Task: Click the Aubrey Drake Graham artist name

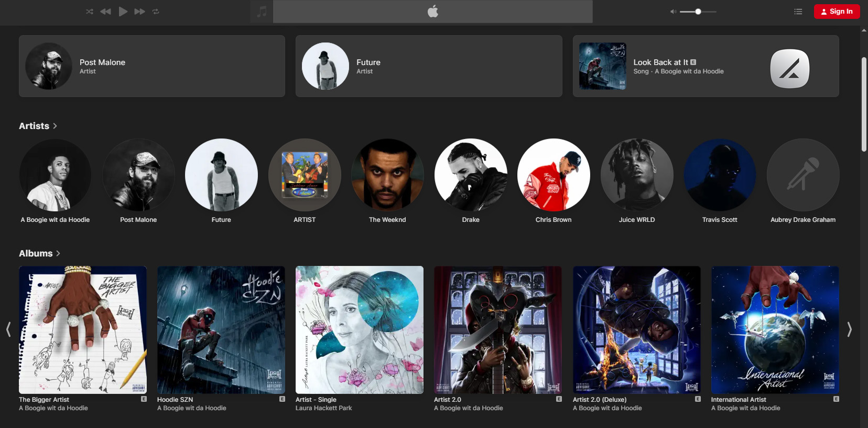Action: [x=803, y=220]
